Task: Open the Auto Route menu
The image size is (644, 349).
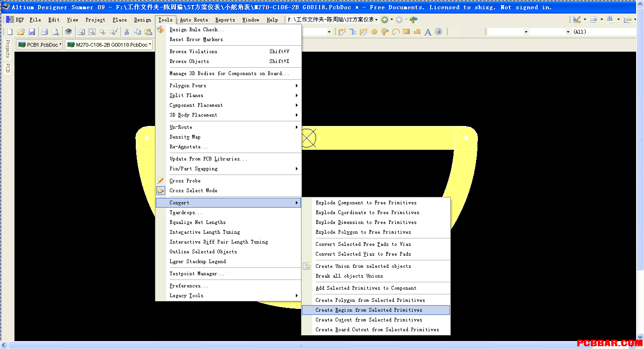Action: tap(194, 20)
